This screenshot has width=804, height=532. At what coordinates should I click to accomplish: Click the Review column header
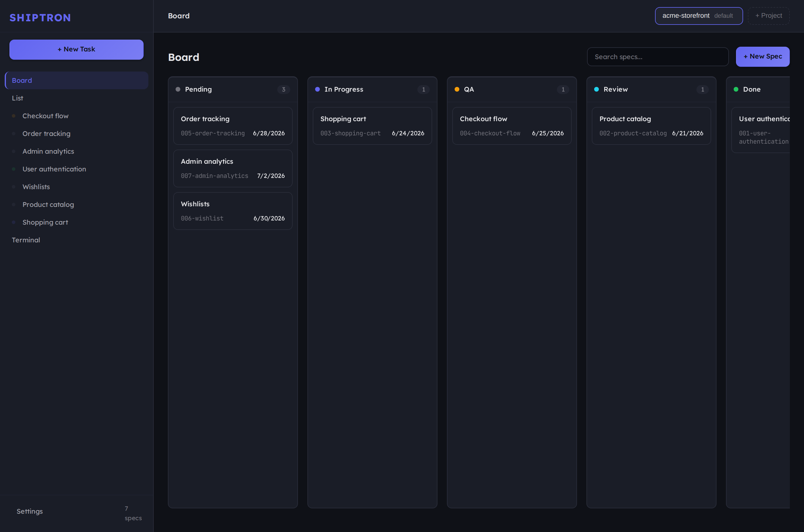tap(651, 89)
